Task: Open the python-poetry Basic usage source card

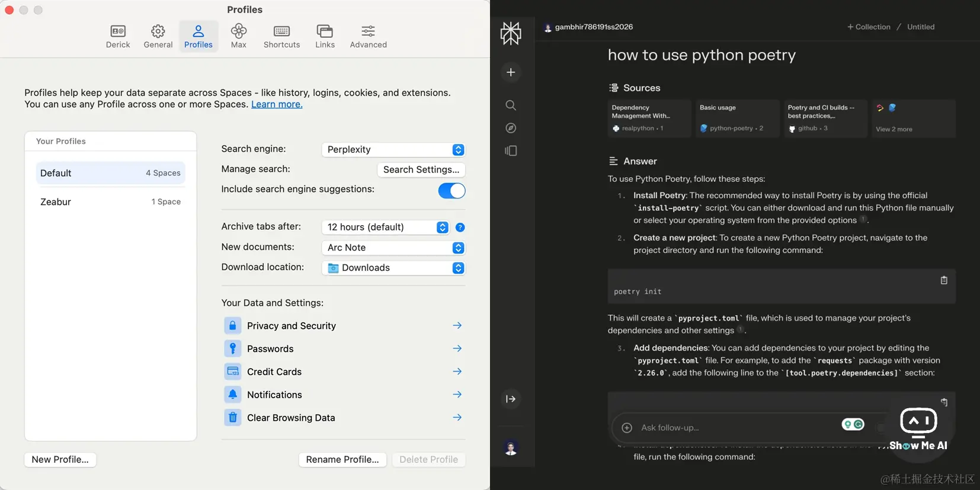Action: [x=738, y=119]
